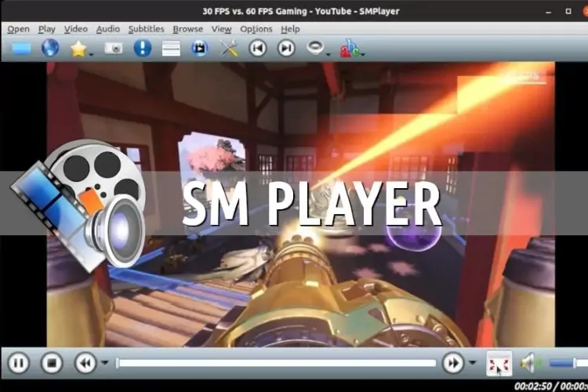Pause playback with the pause button
The height and width of the screenshot is (392, 588).
pyautogui.click(x=19, y=363)
